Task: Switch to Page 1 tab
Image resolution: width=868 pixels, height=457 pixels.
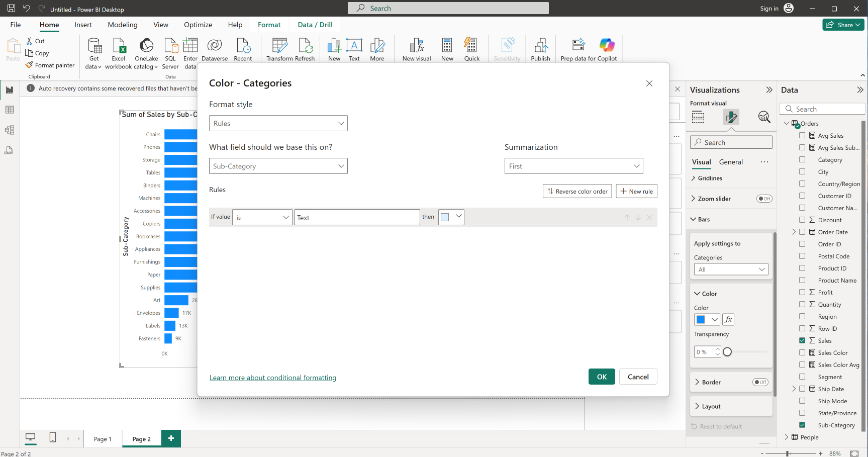Action: (103, 439)
